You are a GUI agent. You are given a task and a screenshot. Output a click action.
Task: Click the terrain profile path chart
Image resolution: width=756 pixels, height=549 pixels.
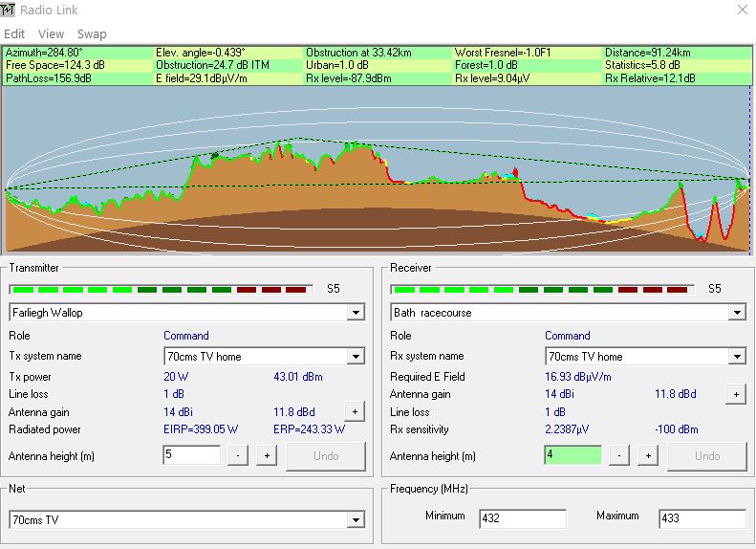pyautogui.click(x=377, y=170)
